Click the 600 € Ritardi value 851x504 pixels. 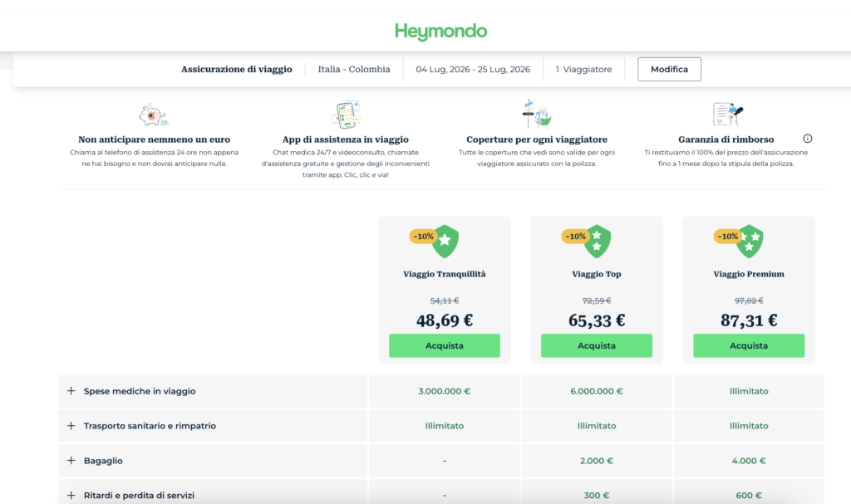tap(749, 496)
